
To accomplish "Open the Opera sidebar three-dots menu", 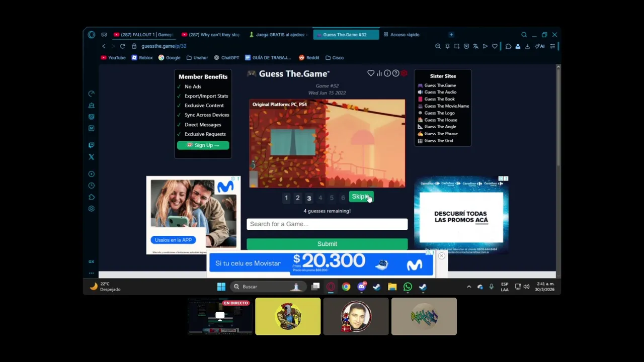I will tap(91, 273).
